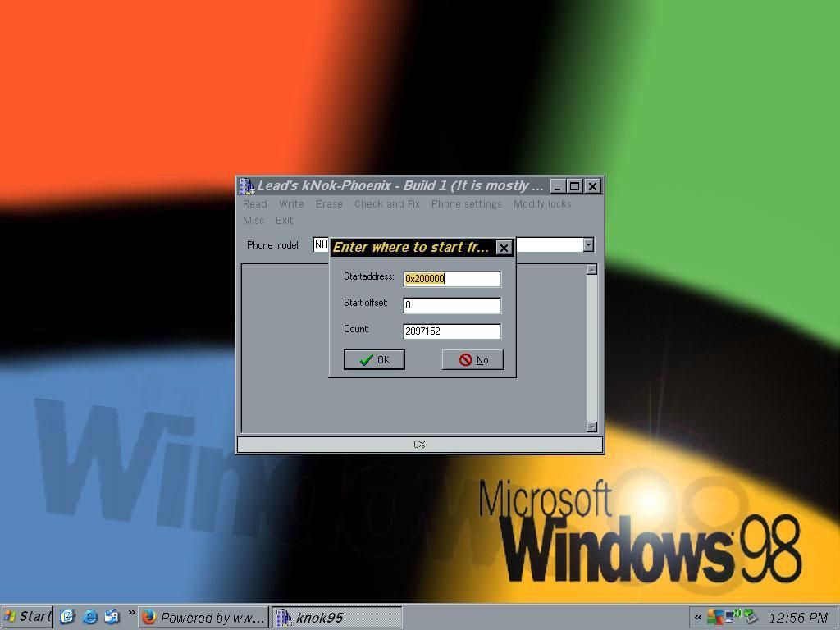Screen dimensions: 840x630
Task: Click the Startaddress input field
Action: pos(452,279)
